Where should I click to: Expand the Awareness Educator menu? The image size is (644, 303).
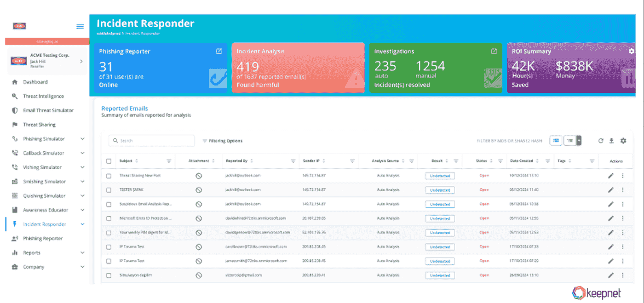[x=82, y=210]
